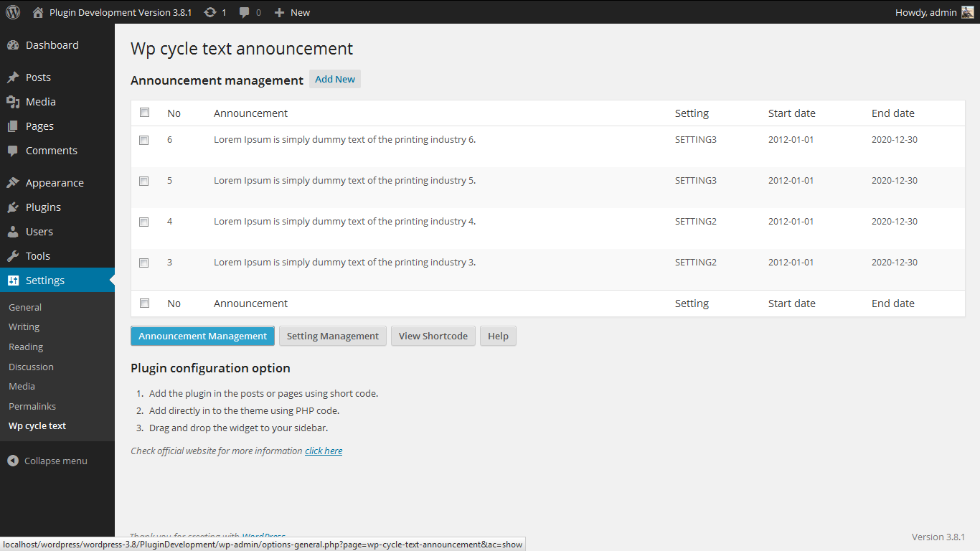Click the Dashboard gauge icon
The height and width of the screenshot is (551, 980).
click(13, 45)
